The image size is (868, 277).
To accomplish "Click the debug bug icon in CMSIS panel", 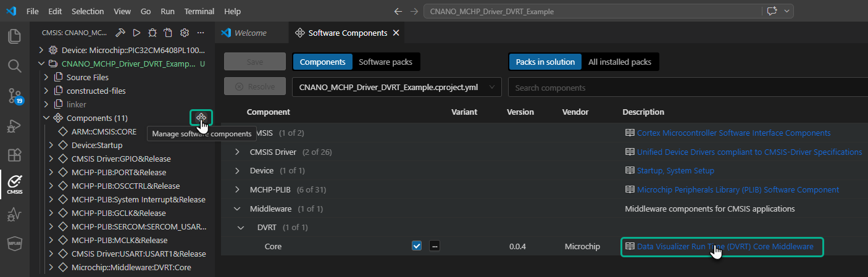I will pos(152,33).
